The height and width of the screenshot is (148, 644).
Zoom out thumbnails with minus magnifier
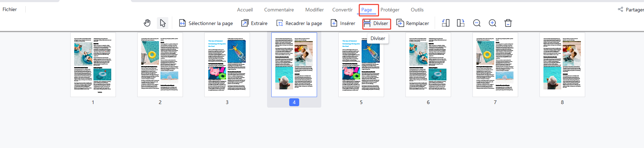[477, 23]
